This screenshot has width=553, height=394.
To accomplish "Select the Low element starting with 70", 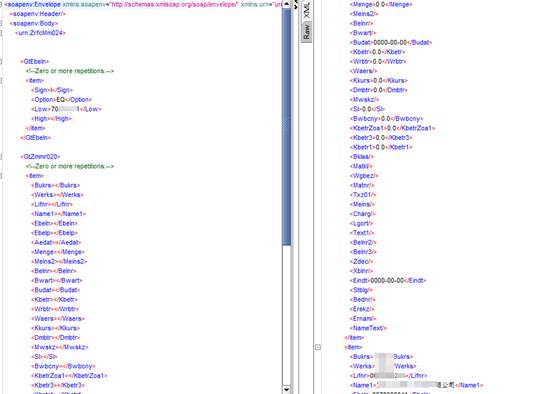I will 66,109.
